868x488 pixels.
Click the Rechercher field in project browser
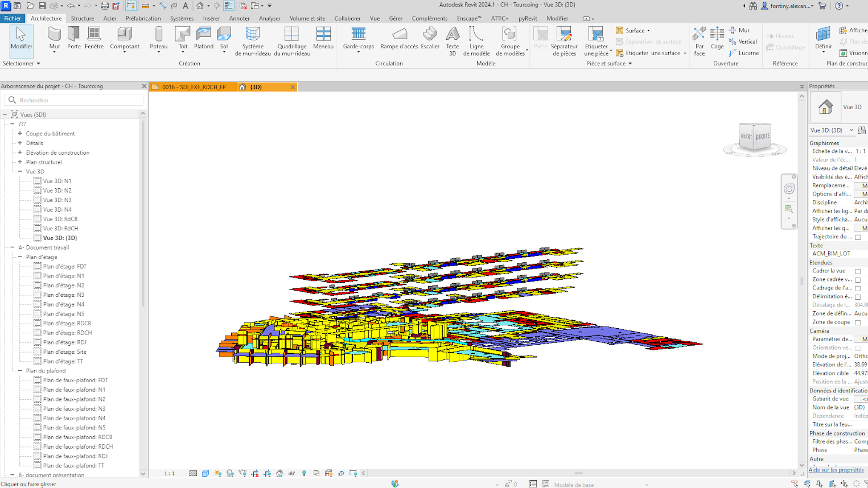coord(77,100)
